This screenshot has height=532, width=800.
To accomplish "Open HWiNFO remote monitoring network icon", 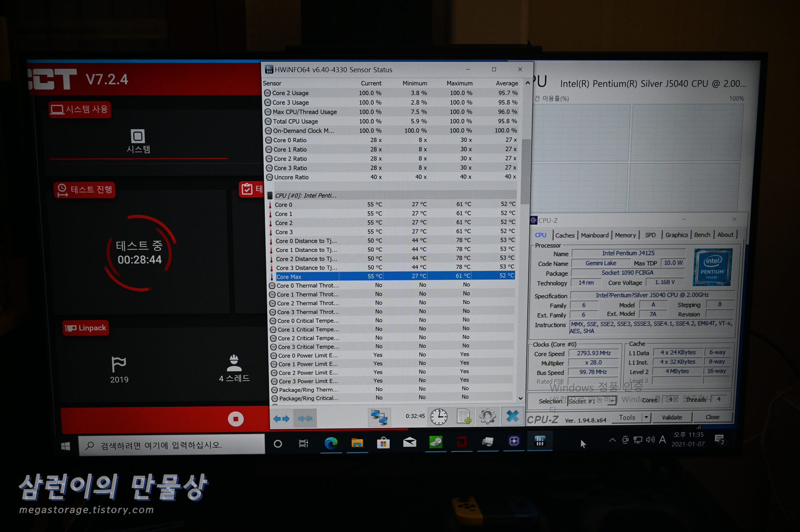I will [378, 417].
